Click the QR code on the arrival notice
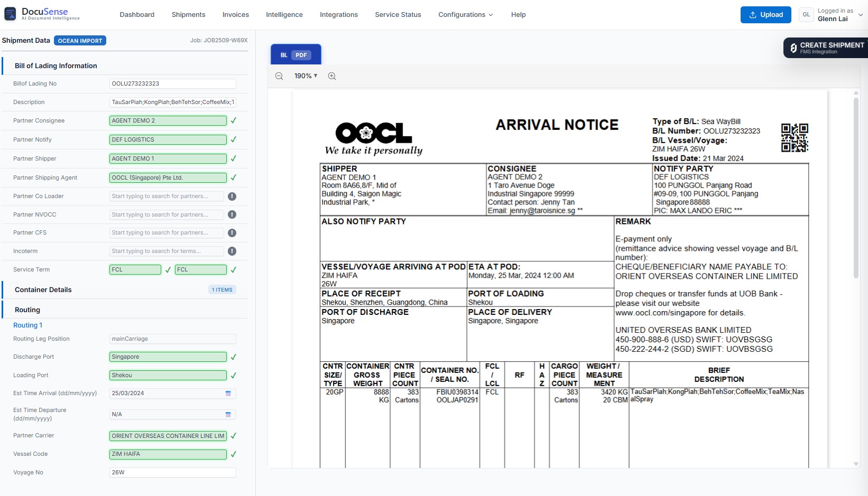868x496 pixels. (795, 138)
